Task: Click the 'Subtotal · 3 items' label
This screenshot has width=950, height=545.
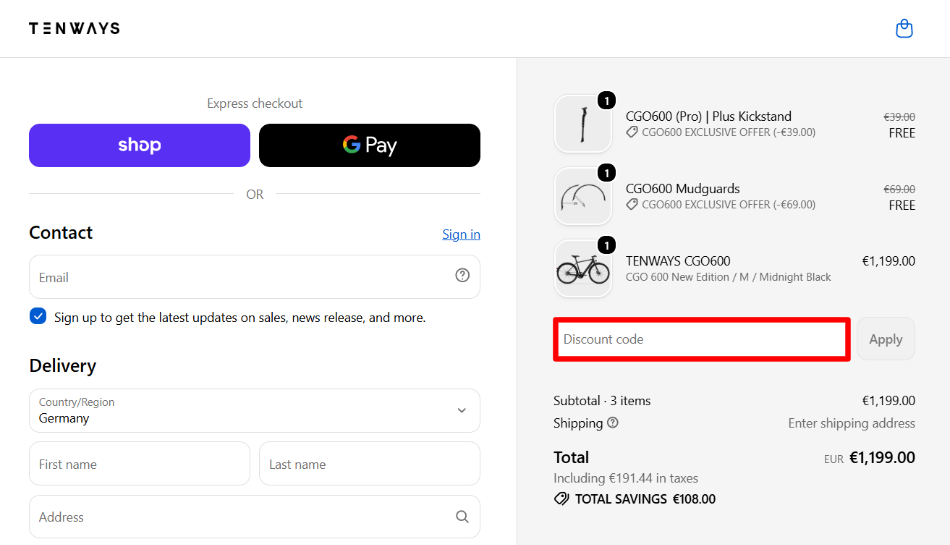Action: (602, 400)
